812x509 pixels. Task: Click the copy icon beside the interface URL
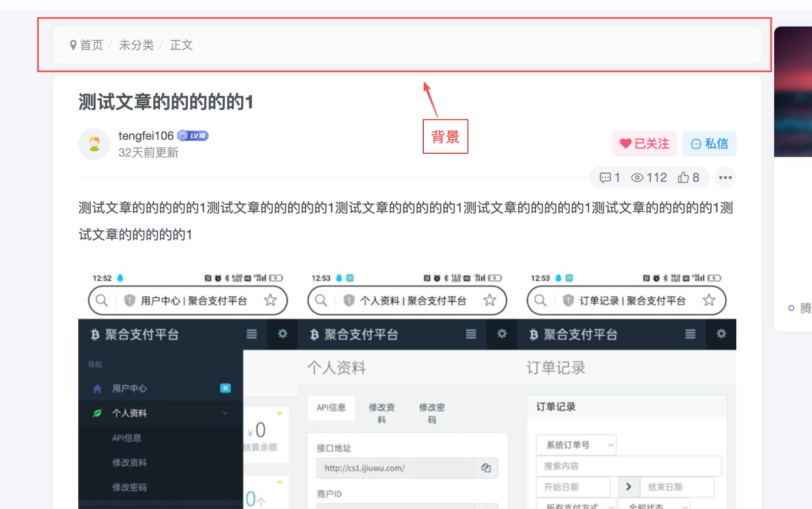click(x=486, y=468)
